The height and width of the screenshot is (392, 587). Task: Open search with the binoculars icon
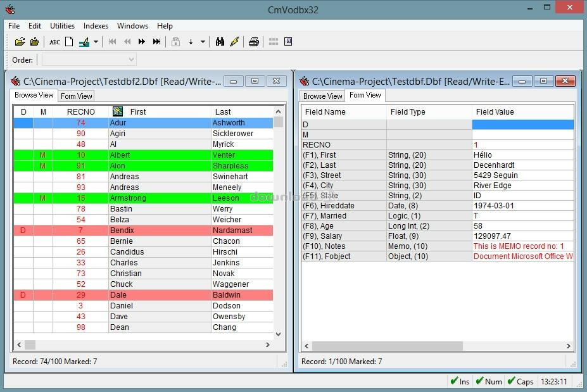[x=220, y=42]
